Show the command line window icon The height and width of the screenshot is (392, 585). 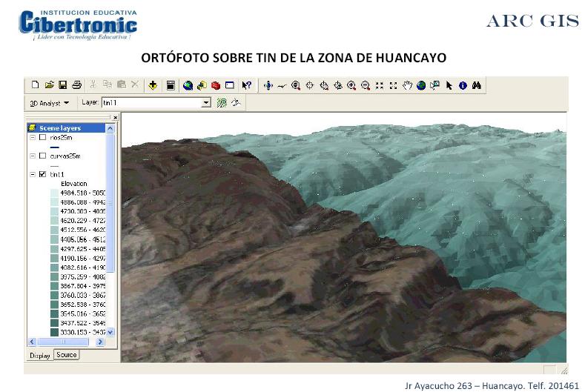click(x=230, y=85)
